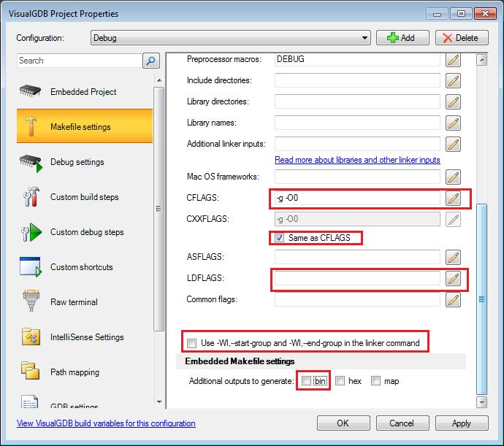The image size is (504, 446).
Task: Click into the CFLAGS text field
Action: pos(357,198)
